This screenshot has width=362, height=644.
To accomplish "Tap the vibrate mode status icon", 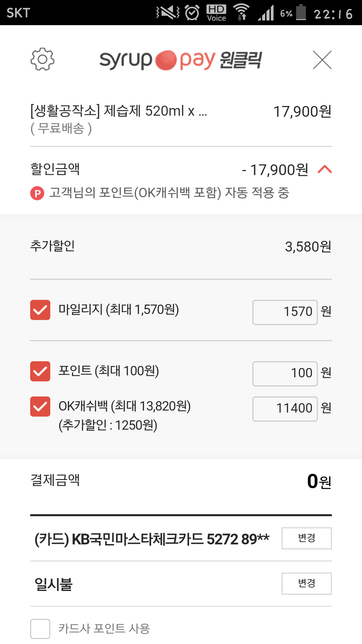I will [168, 13].
